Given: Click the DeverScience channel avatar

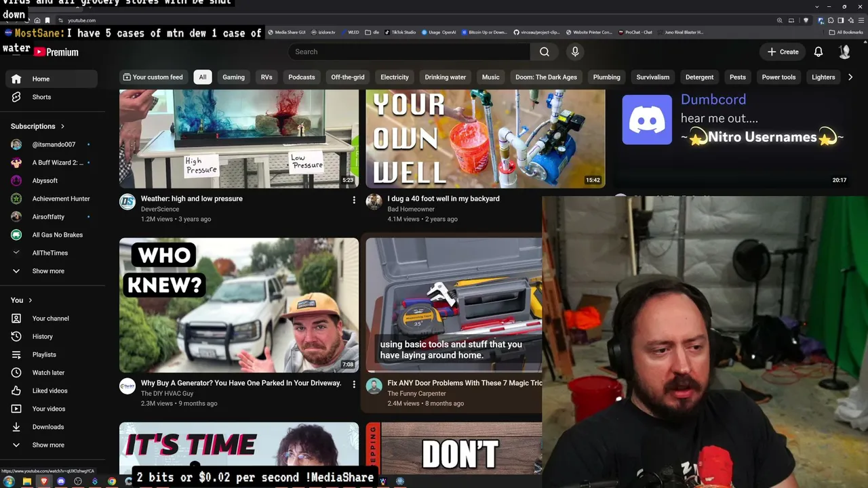Looking at the screenshot, I should coord(127,202).
